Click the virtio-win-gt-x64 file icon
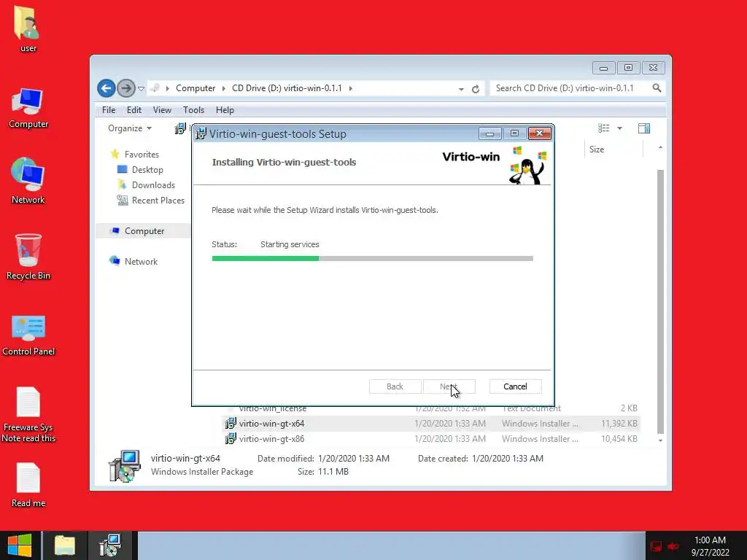Image resolution: width=747 pixels, height=560 pixels. click(x=231, y=423)
